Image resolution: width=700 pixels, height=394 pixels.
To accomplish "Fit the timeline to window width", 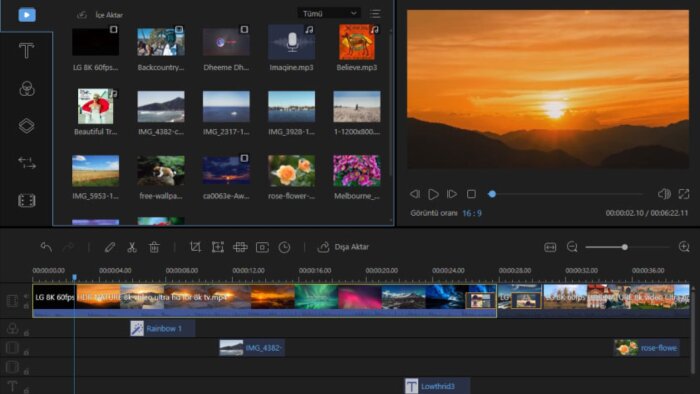I will point(550,247).
